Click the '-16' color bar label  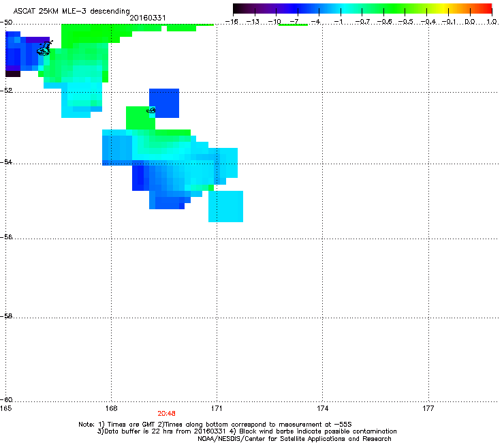(x=232, y=22)
